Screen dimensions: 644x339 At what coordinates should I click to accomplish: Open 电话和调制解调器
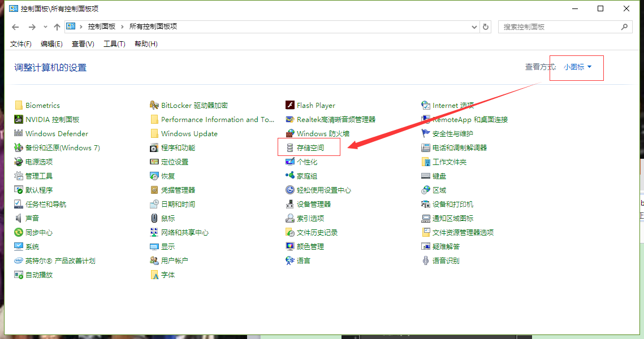click(454, 148)
